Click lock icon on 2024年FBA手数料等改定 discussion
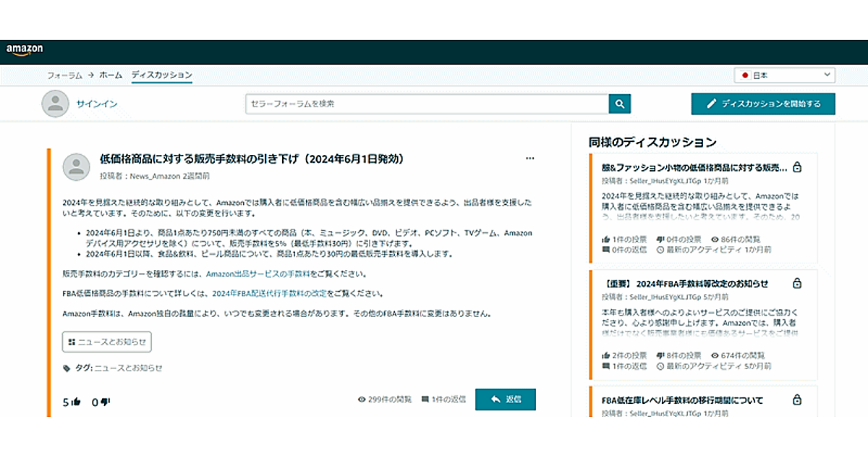This screenshot has height=456, width=868. [x=797, y=284]
